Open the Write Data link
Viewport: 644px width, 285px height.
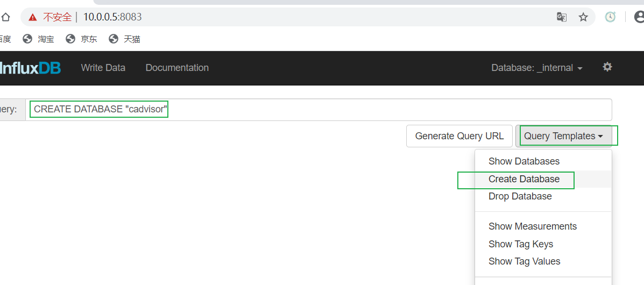pyautogui.click(x=103, y=68)
